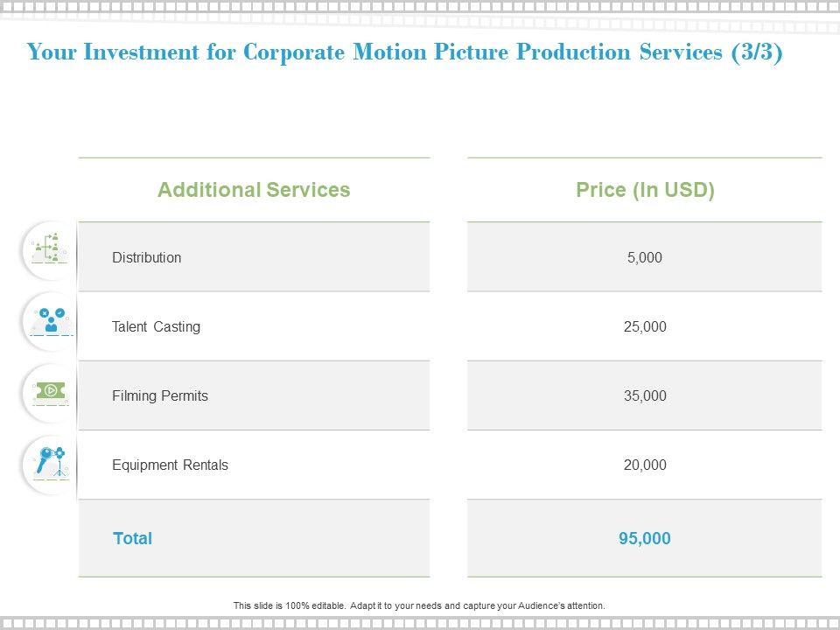
Task: Click the Distribution hierarchy icon
Action: 50,249
